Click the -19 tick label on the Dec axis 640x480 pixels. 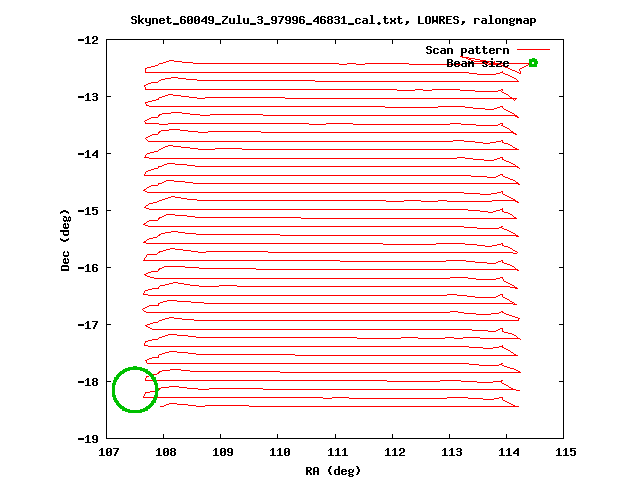point(88,439)
